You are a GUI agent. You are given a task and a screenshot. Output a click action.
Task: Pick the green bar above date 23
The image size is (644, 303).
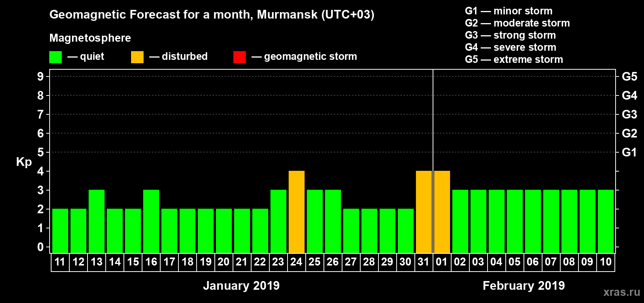pos(278,222)
